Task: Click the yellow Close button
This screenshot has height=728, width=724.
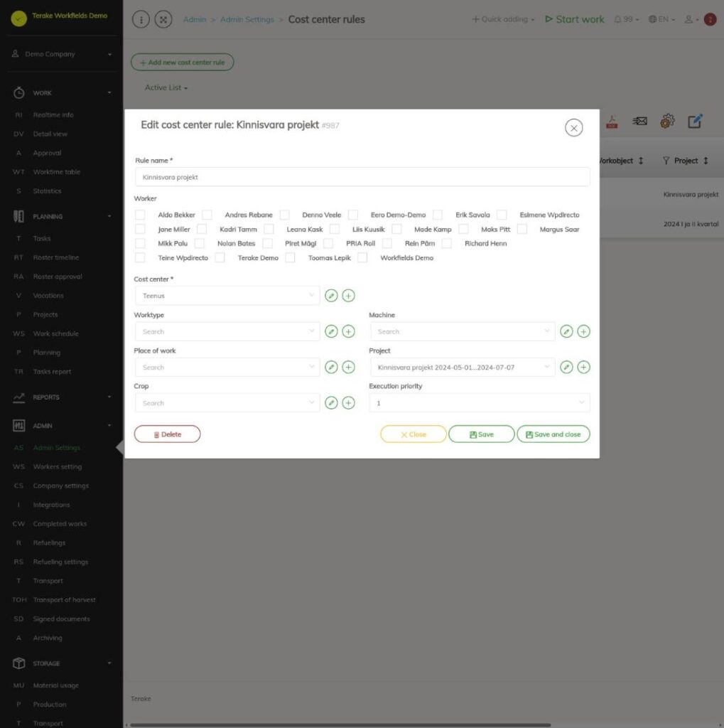Action: click(x=413, y=434)
